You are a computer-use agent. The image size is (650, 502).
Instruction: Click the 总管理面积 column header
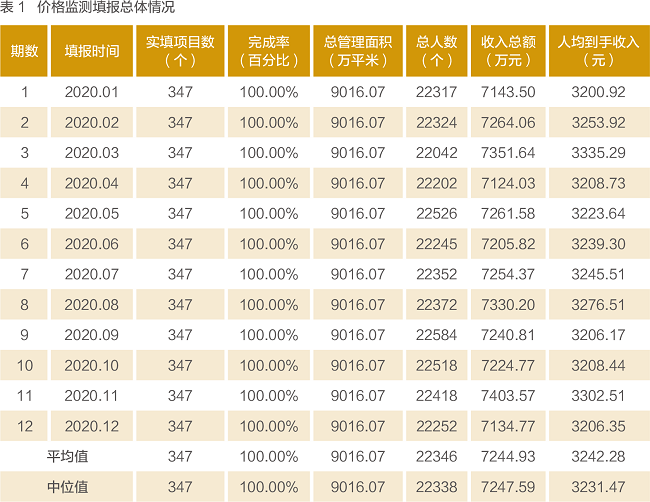(x=357, y=51)
